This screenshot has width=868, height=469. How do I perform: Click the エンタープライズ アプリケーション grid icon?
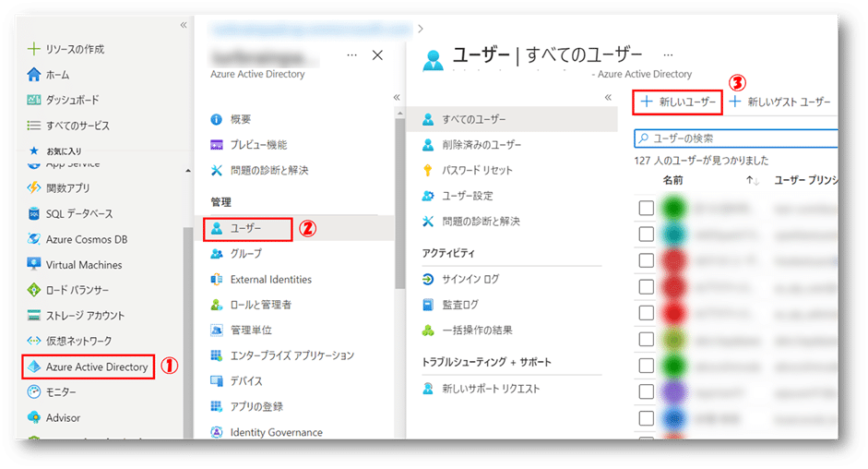[217, 355]
